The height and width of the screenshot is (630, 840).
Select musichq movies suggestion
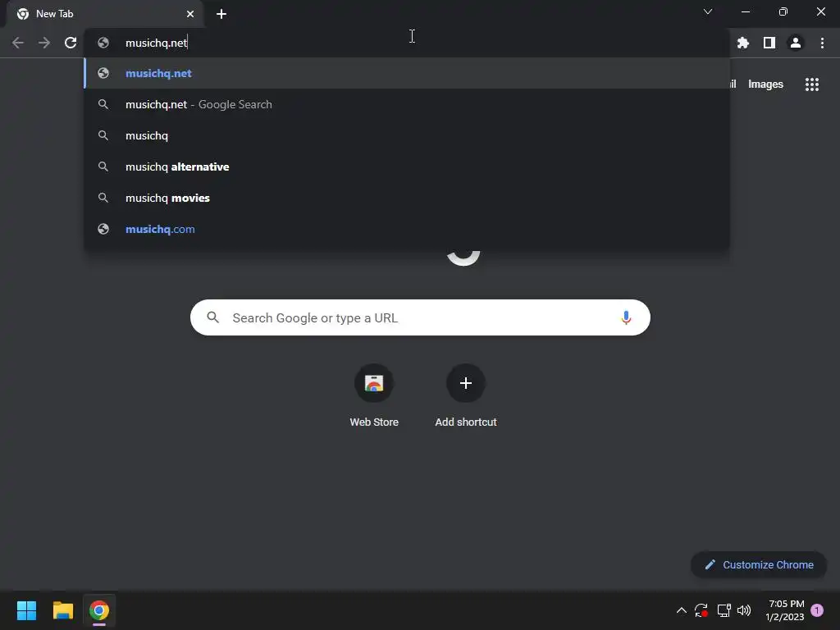[407, 198]
